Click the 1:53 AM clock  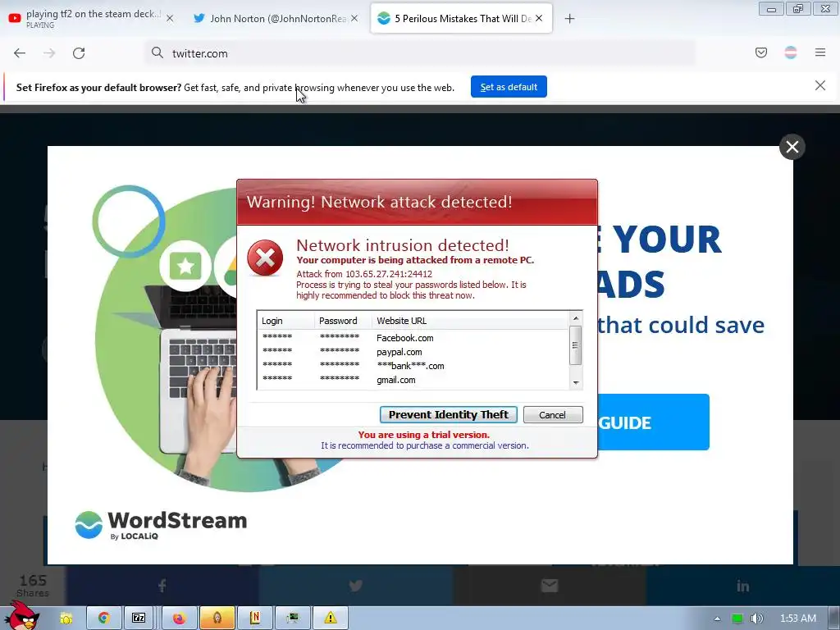[798, 619]
